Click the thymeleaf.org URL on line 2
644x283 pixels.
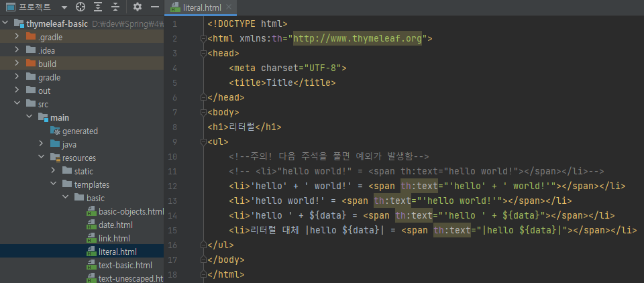point(358,39)
